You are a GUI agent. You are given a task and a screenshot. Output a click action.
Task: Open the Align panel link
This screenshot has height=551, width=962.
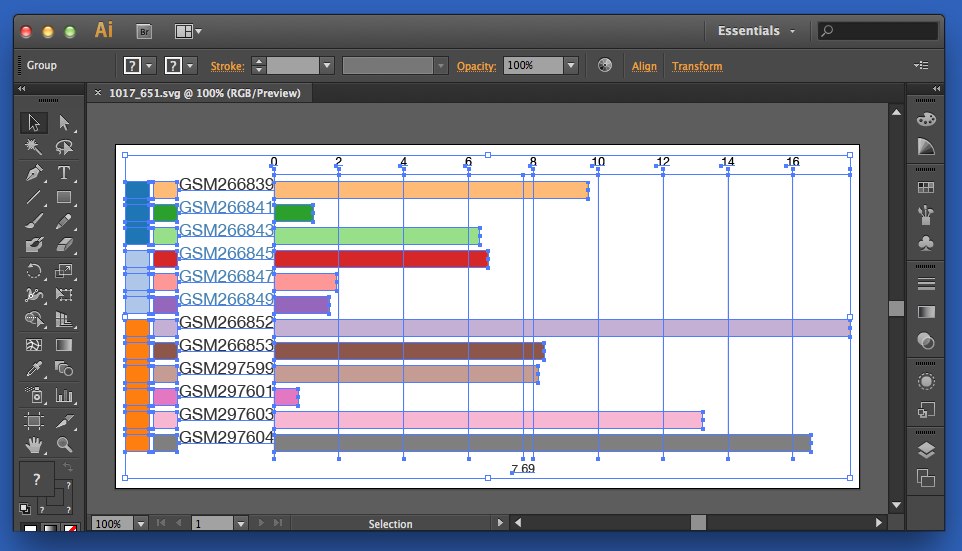pos(644,66)
